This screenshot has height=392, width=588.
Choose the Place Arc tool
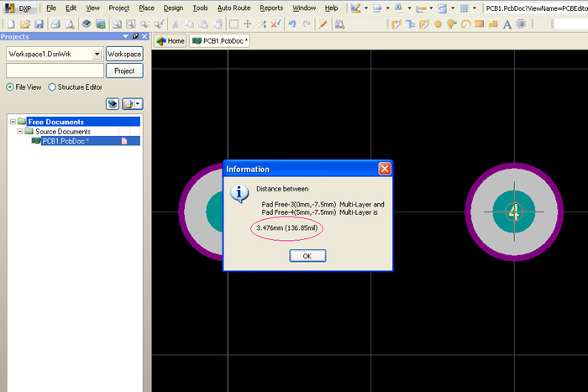coord(465,24)
